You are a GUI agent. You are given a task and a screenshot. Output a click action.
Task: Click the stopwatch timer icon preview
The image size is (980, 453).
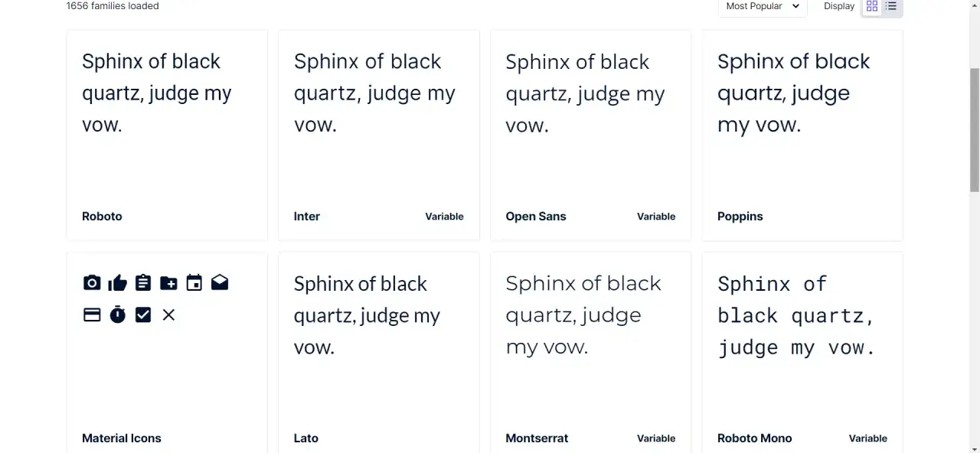coord(117,314)
